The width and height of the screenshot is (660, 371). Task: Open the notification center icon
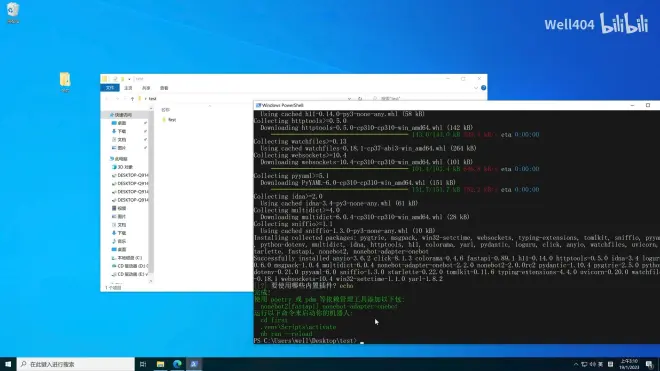(649, 364)
